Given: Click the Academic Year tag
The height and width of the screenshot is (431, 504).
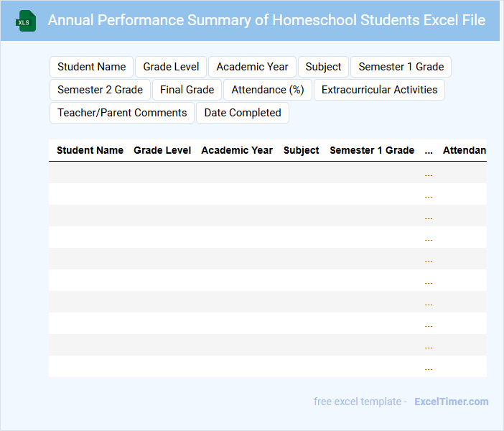Looking at the screenshot, I should 252,67.
